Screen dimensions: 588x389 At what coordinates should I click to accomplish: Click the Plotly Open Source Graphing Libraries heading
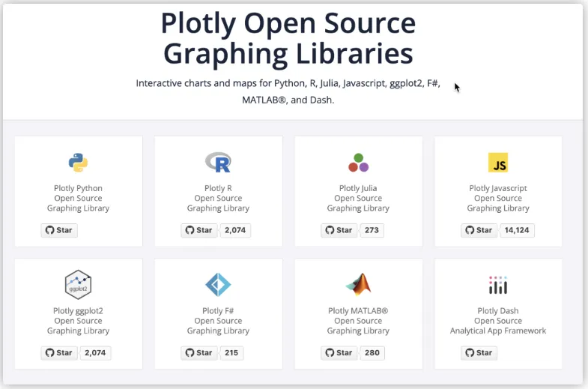pos(288,39)
